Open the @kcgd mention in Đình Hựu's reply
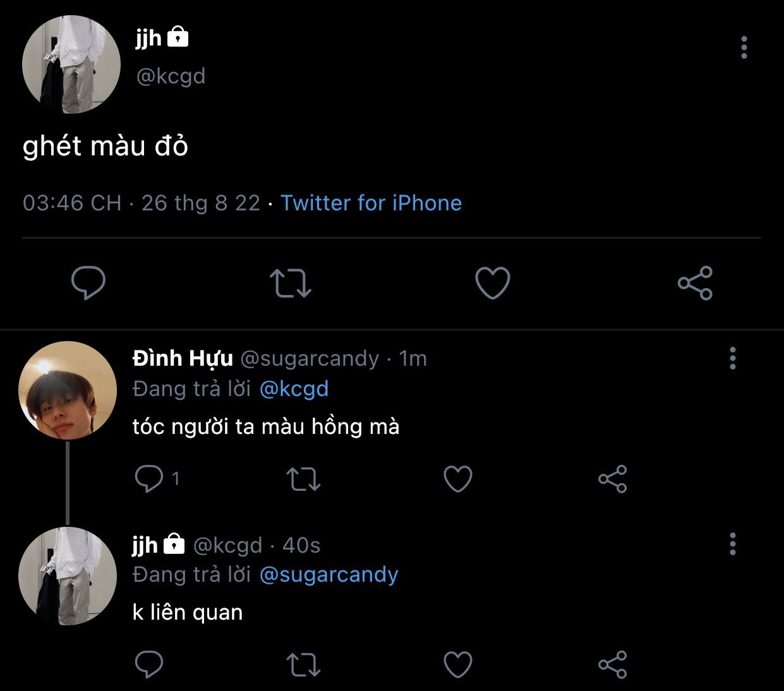The height and width of the screenshot is (691, 784). 294,388
